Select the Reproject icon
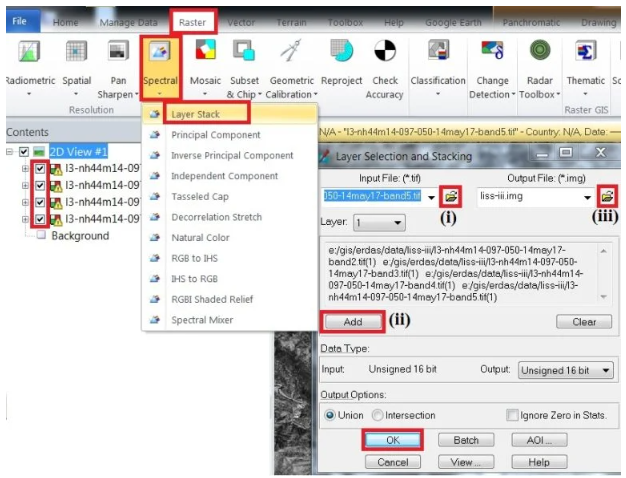 342,50
